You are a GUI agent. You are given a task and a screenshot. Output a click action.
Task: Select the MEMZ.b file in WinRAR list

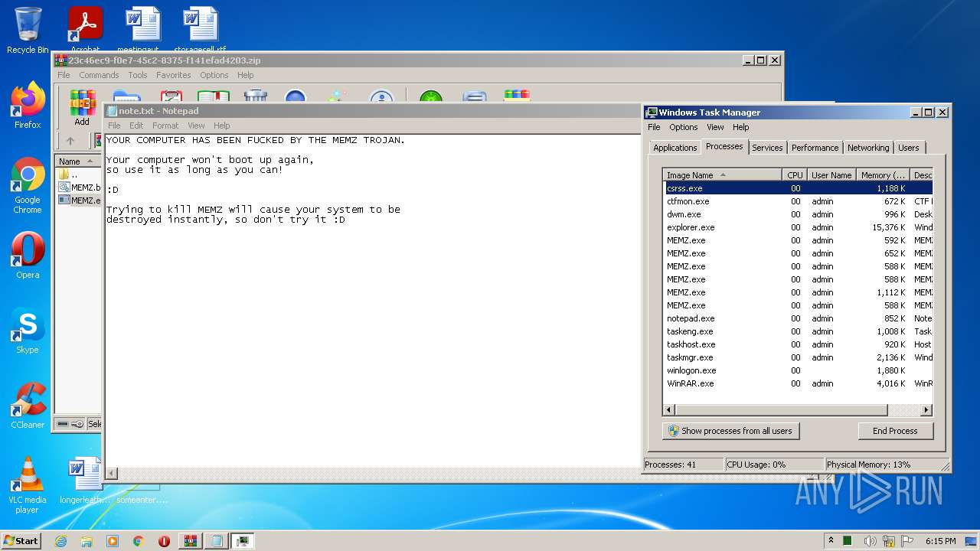tap(79, 187)
